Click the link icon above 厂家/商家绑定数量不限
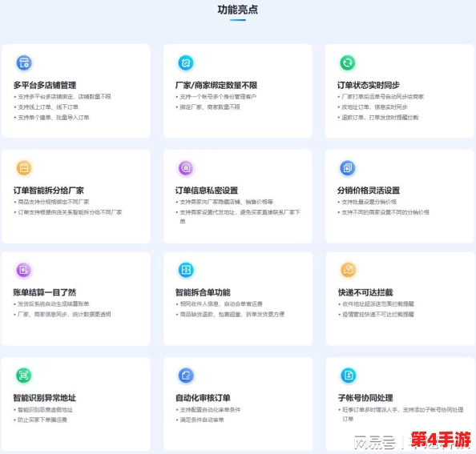This screenshot has height=454, width=476. coord(185,62)
